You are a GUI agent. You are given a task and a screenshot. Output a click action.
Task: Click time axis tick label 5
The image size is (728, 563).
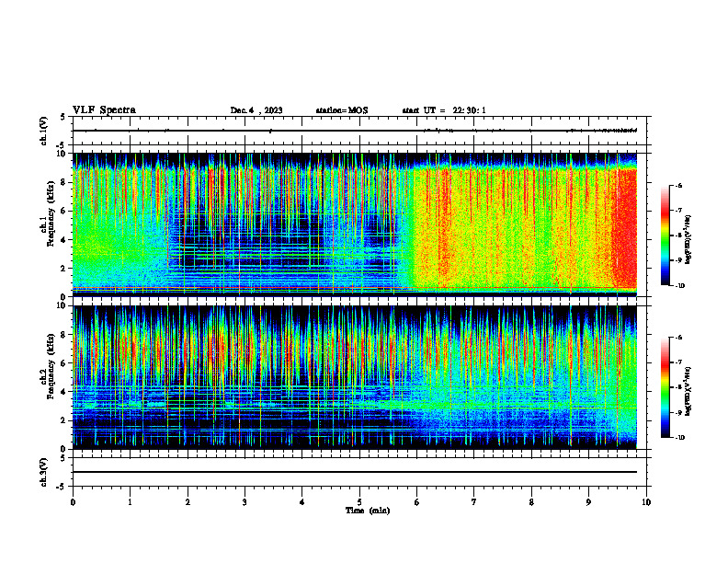coord(359,502)
